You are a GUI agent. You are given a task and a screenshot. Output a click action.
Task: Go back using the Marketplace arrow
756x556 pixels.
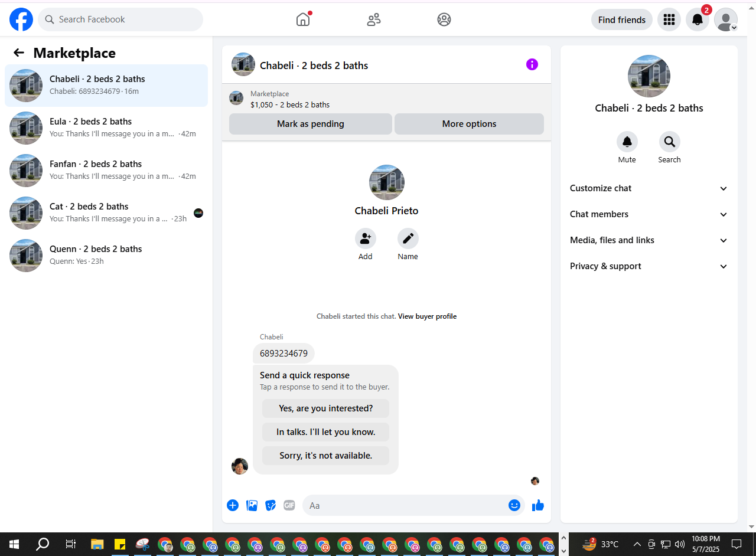click(x=19, y=53)
